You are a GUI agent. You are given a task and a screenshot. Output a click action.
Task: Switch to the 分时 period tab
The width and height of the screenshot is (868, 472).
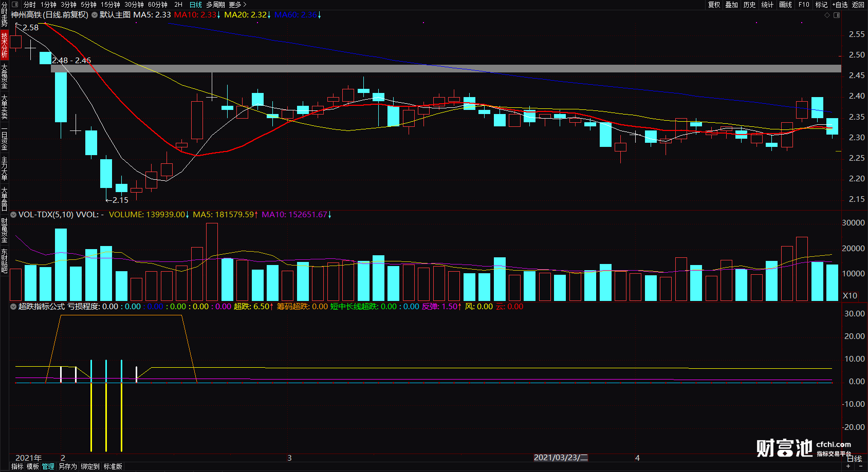coord(30,5)
